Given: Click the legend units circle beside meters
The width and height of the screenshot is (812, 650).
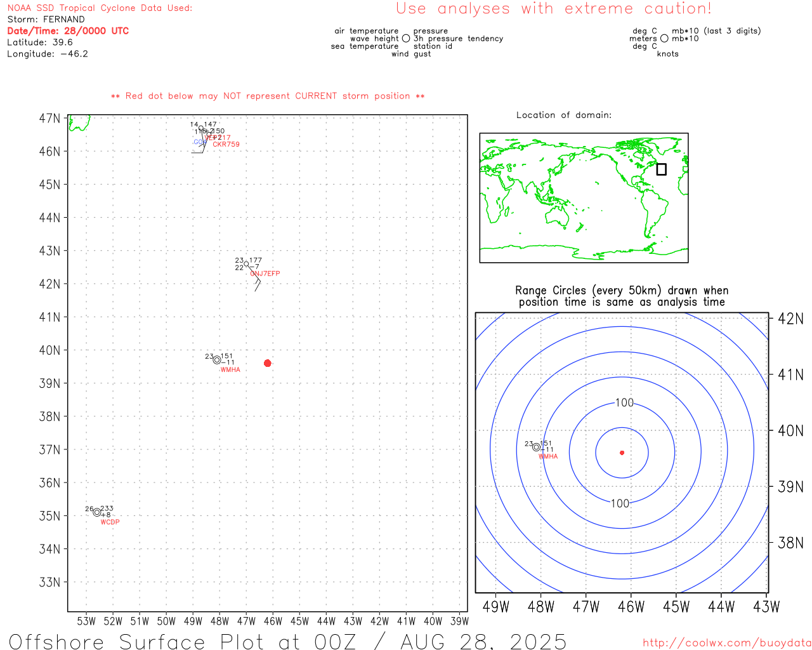Looking at the screenshot, I should pyautogui.click(x=664, y=38).
